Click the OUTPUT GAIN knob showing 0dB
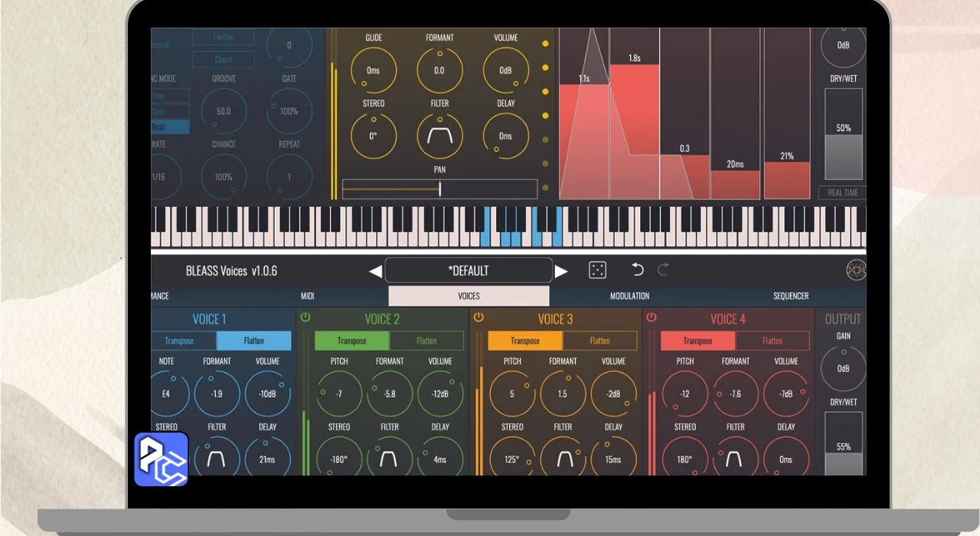Viewport: 980px width, 536px height. [x=844, y=368]
